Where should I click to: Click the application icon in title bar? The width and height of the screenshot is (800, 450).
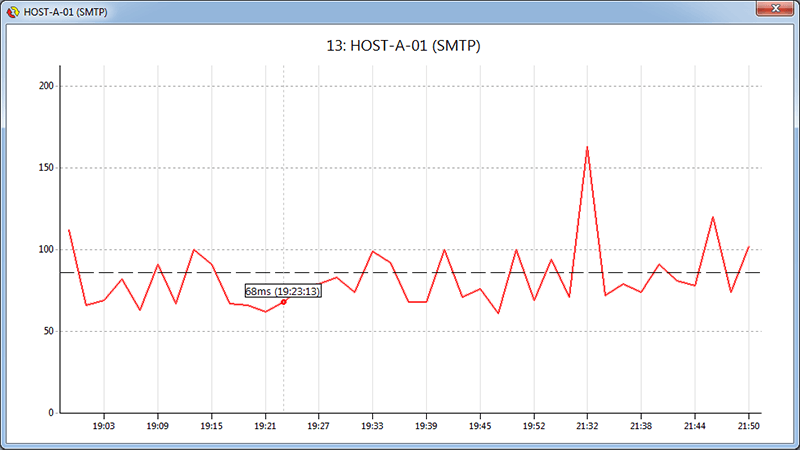13,12
